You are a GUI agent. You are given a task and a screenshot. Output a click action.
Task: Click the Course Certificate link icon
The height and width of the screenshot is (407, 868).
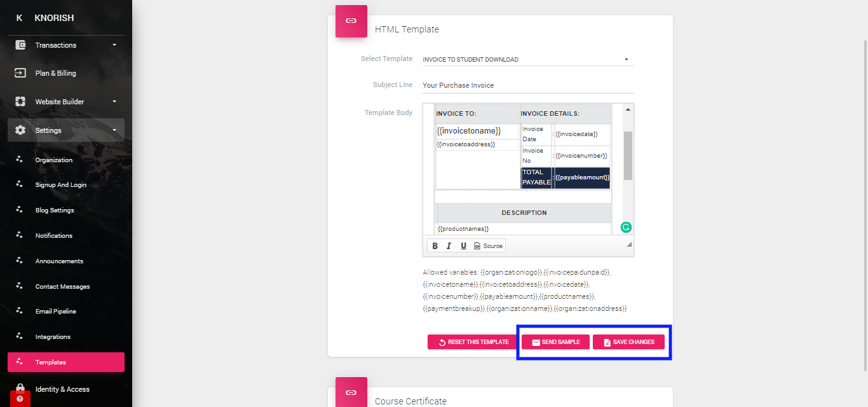pos(351,392)
